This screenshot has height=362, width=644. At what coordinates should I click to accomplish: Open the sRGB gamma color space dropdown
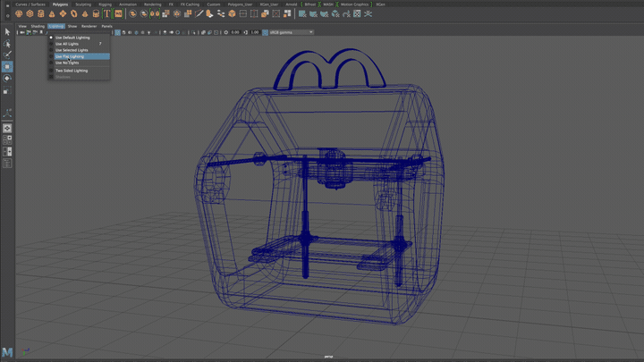pyautogui.click(x=292, y=32)
